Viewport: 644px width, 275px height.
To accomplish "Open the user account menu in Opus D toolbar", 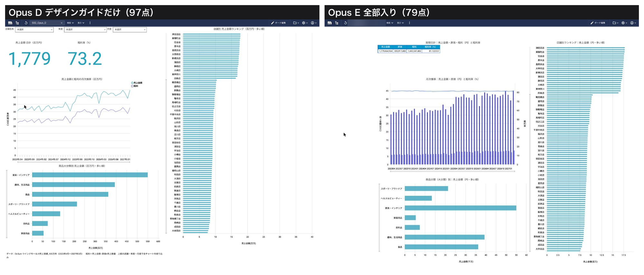I will (x=313, y=23).
